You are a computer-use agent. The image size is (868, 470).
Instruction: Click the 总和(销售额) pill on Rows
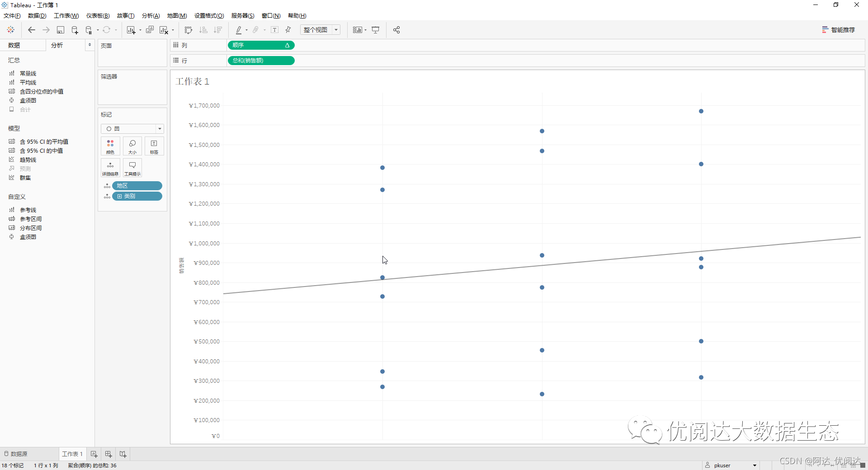261,61
